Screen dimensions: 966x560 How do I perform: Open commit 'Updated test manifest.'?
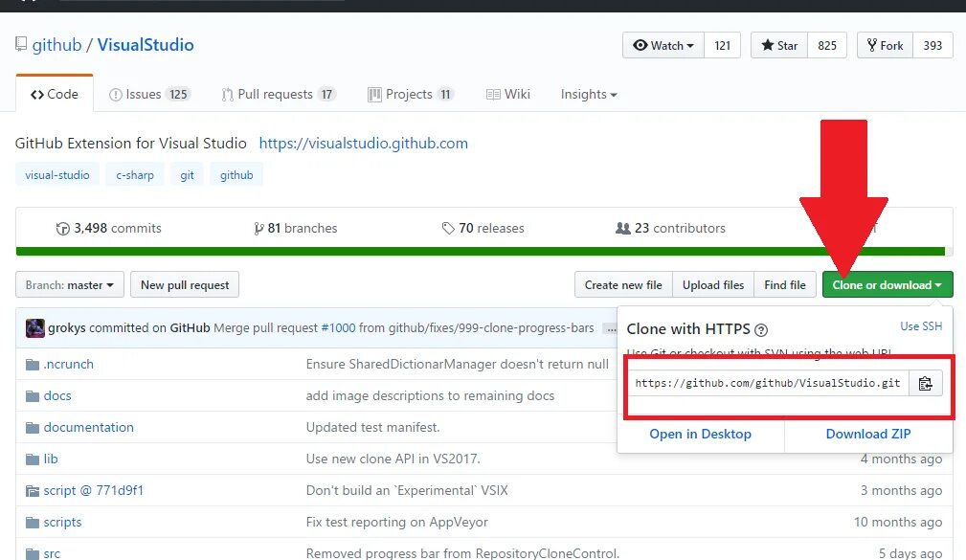coord(372,427)
